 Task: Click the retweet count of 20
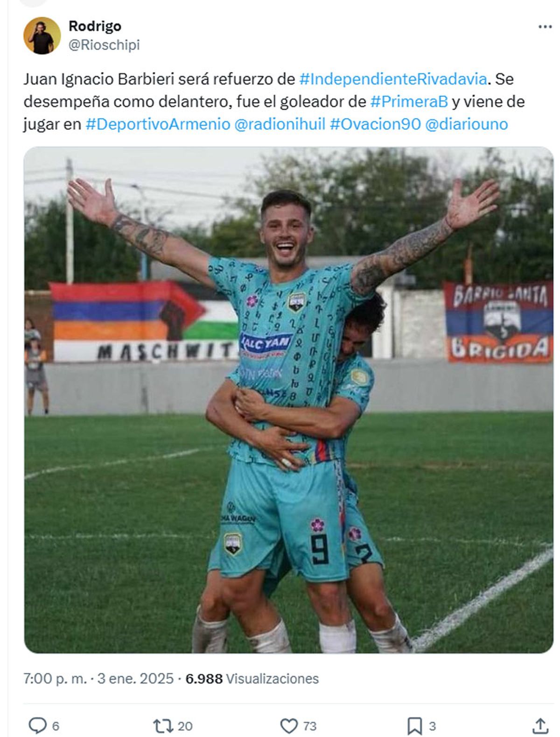[x=185, y=726]
